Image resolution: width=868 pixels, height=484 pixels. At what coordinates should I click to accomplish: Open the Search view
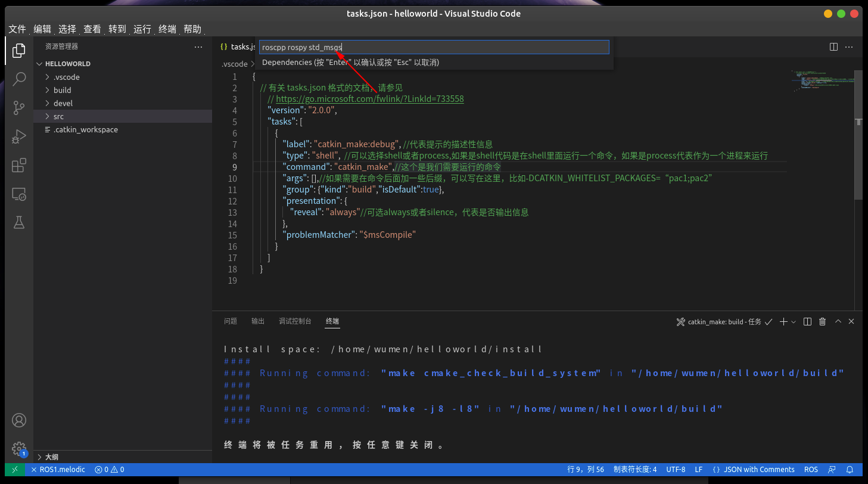point(18,79)
